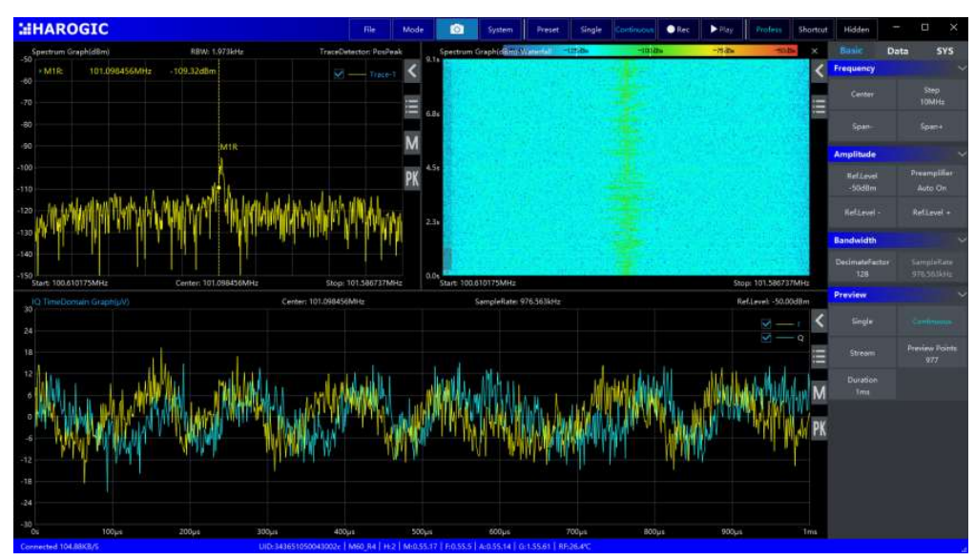975x560 pixels.
Task: Collapse the Spectrum Graph side arrow
Action: pyautogui.click(x=411, y=72)
